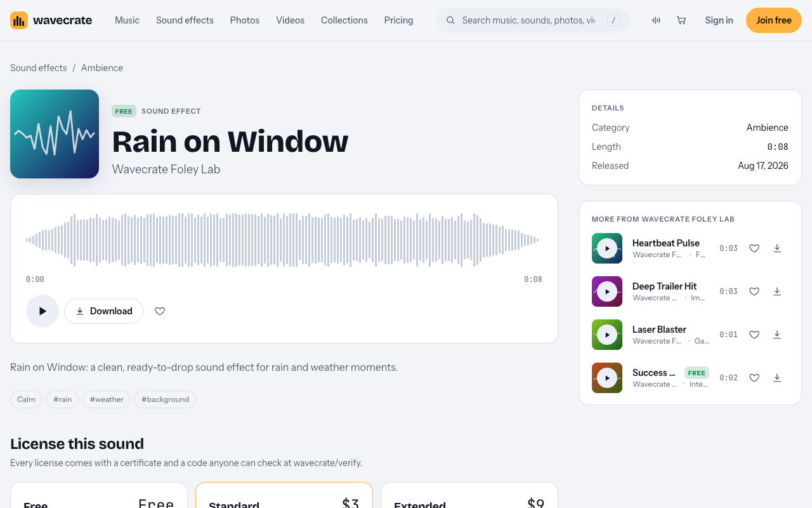Download the Success sound via arrow icon
812x508 pixels.
click(x=777, y=378)
